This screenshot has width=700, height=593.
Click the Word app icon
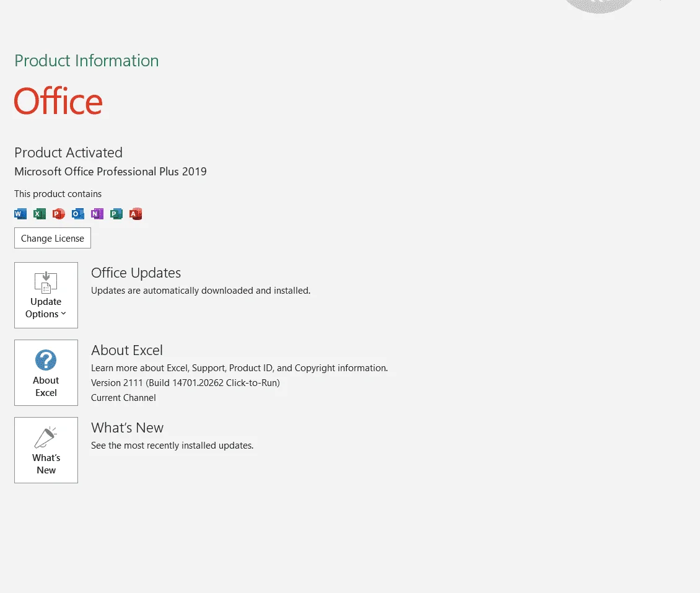tap(20, 214)
